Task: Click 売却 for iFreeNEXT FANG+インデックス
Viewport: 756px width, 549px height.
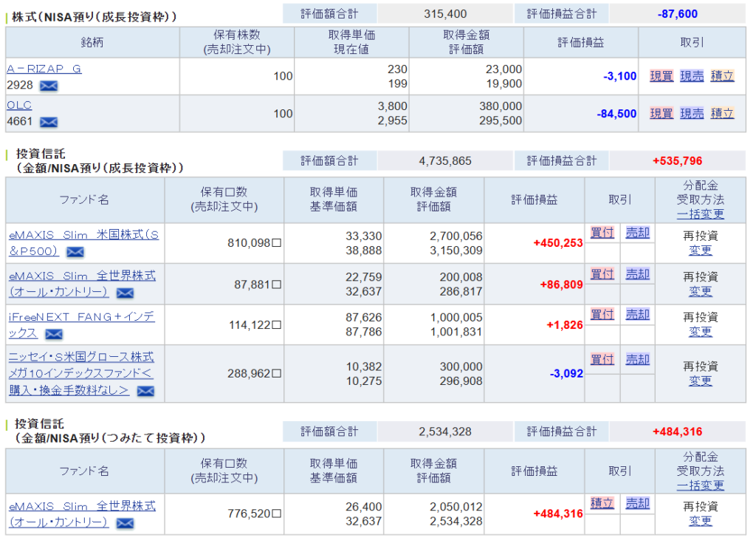Action: point(637,315)
